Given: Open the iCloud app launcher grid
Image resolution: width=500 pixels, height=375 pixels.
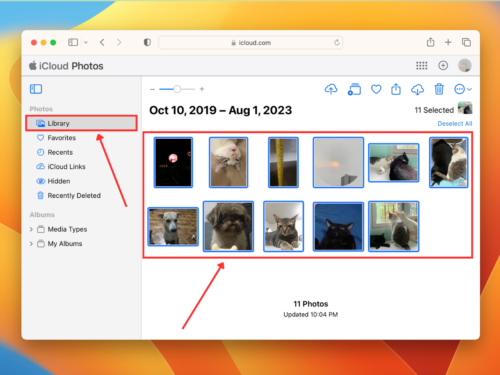Looking at the screenshot, I should coord(421,66).
